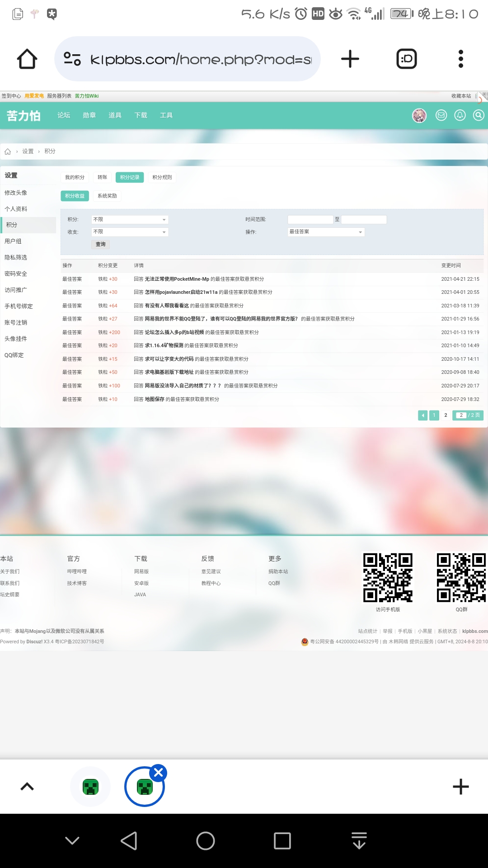The width and height of the screenshot is (488, 868).
Task: Pull down the notification shade icon
Action: (359, 841)
